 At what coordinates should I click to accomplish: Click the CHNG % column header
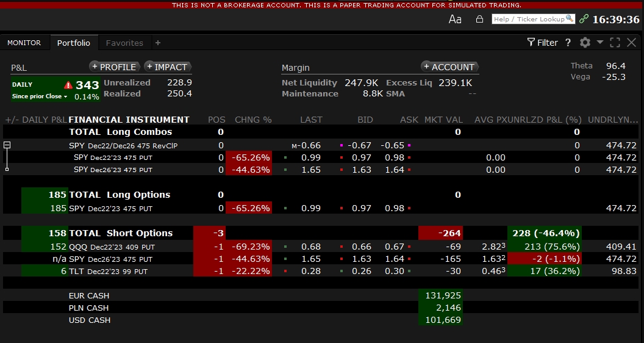click(x=253, y=120)
